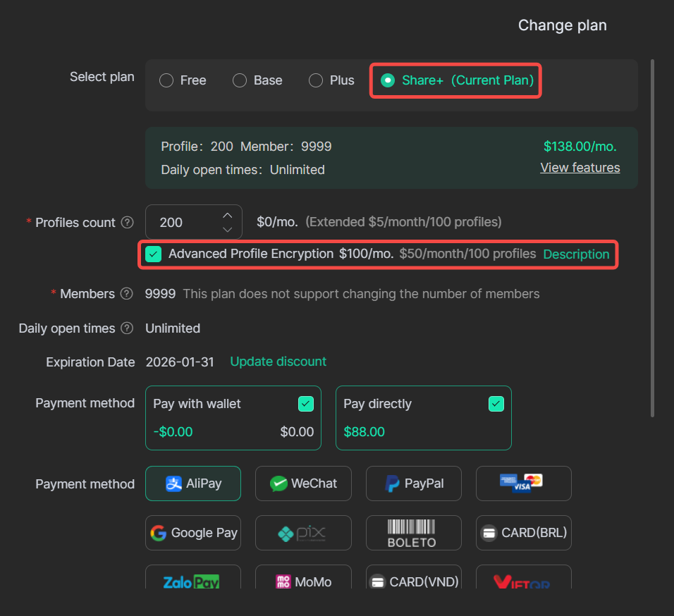Select Pix payment method
Viewport: 674px width, 616px height.
[x=303, y=533]
